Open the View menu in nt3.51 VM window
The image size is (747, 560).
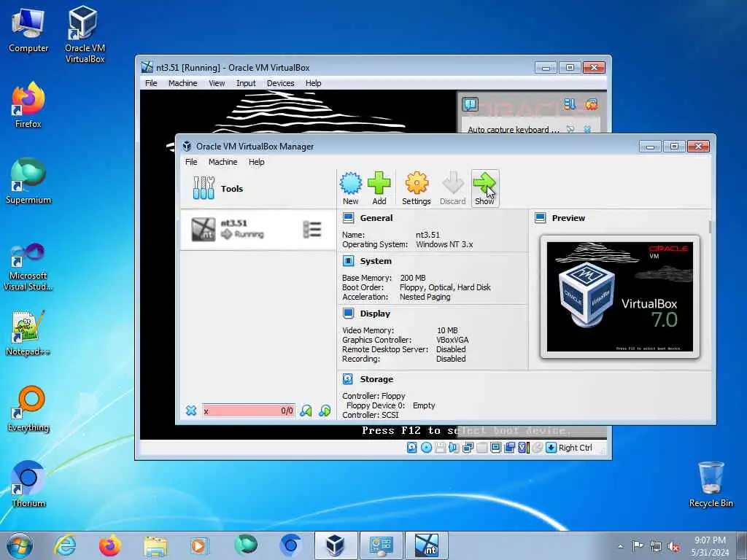pyautogui.click(x=217, y=83)
